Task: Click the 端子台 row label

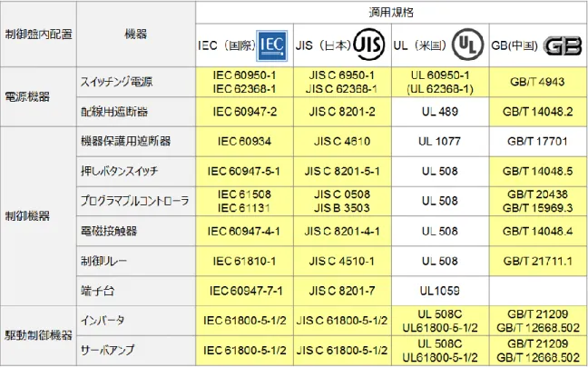Action: pos(97,291)
